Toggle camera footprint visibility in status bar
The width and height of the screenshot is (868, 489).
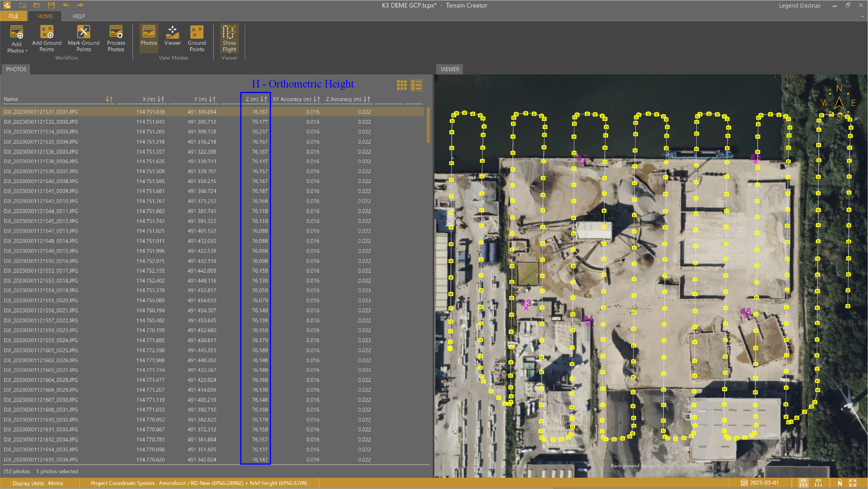pyautogui.click(x=804, y=483)
